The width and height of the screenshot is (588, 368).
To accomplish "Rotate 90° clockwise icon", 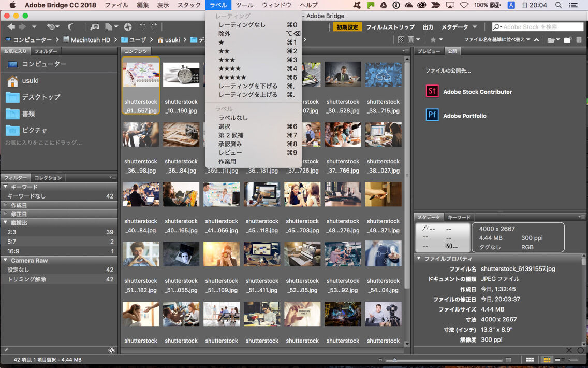I will click(154, 26).
